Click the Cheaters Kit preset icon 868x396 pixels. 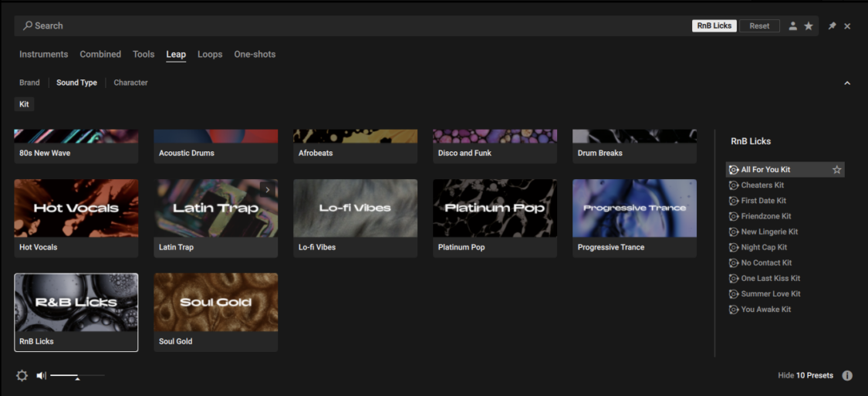point(734,185)
